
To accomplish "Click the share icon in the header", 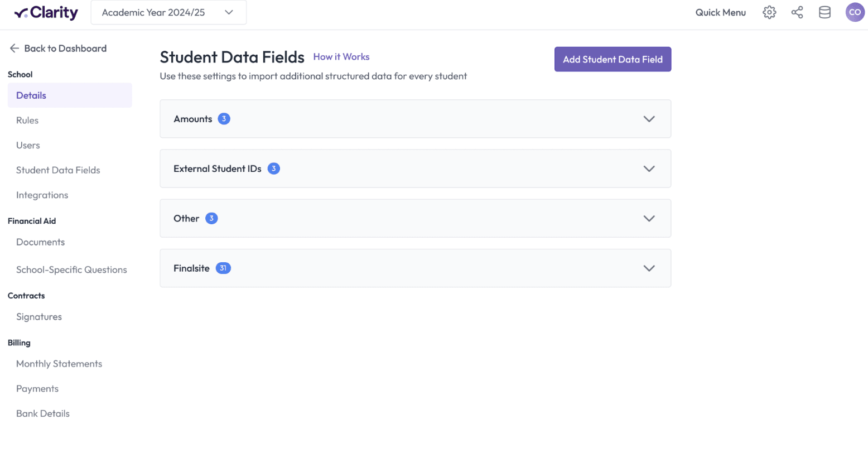I will click(797, 12).
